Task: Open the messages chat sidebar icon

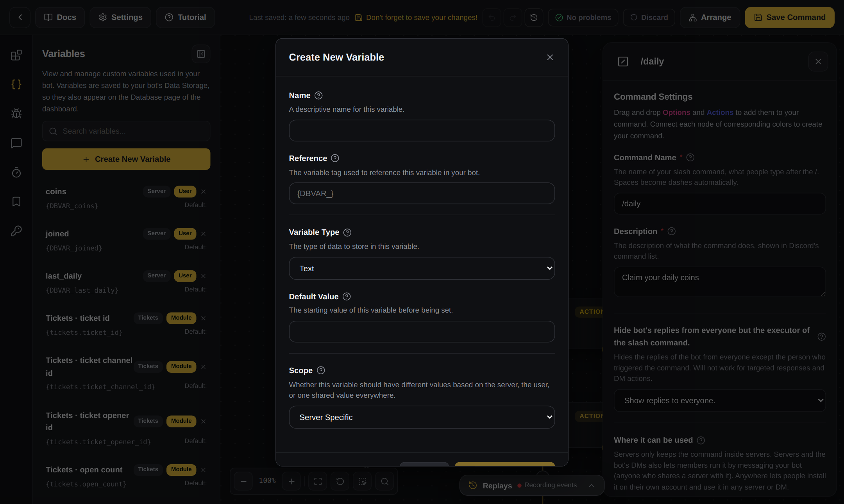Action: point(16,143)
